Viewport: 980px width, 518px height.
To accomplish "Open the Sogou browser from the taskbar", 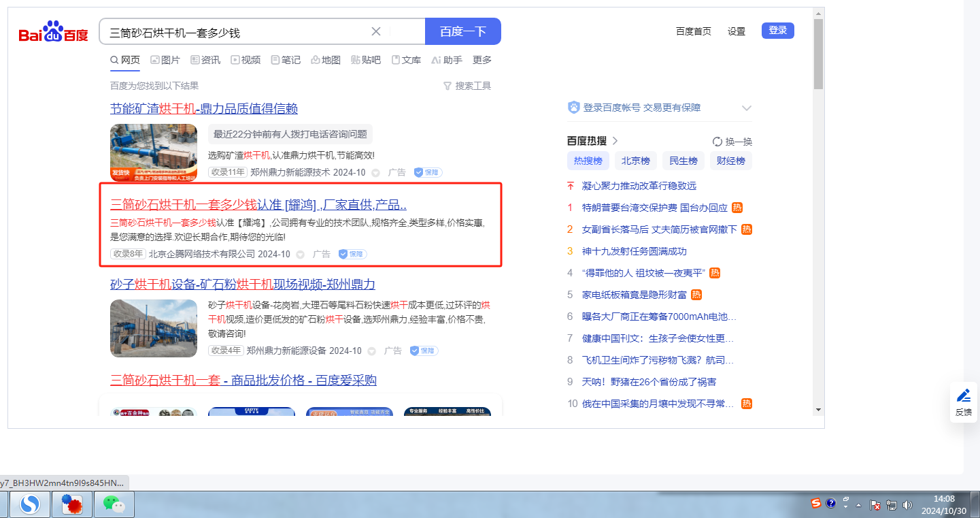I will (29, 504).
